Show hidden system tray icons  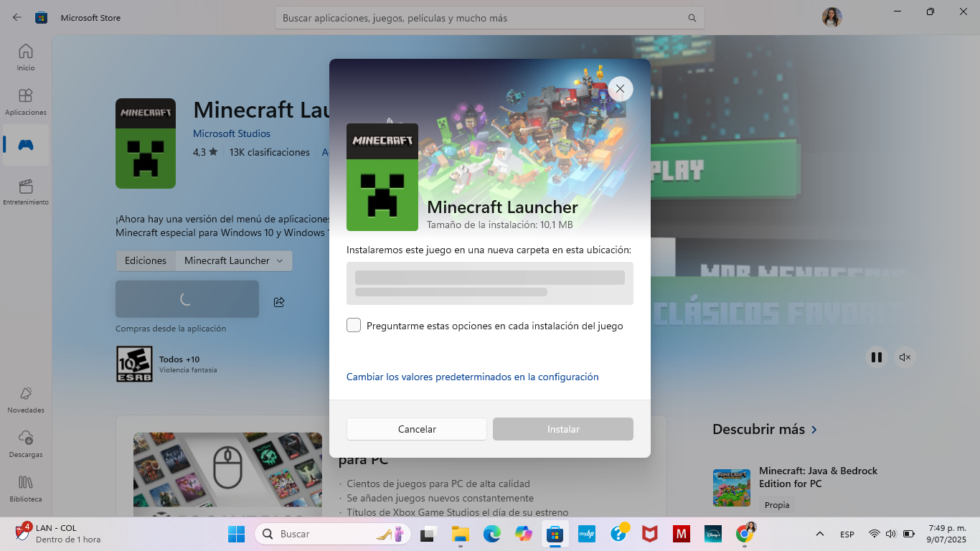pos(820,534)
